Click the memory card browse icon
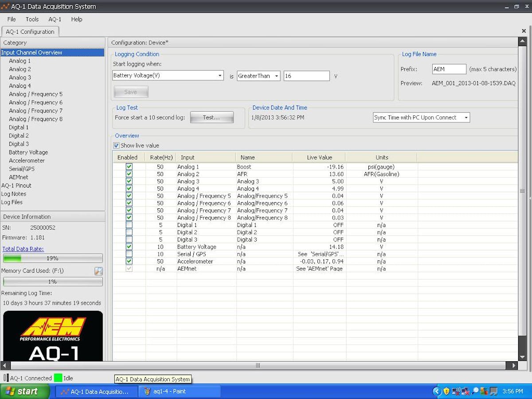Screen dimensions: 532x399 coord(98,271)
